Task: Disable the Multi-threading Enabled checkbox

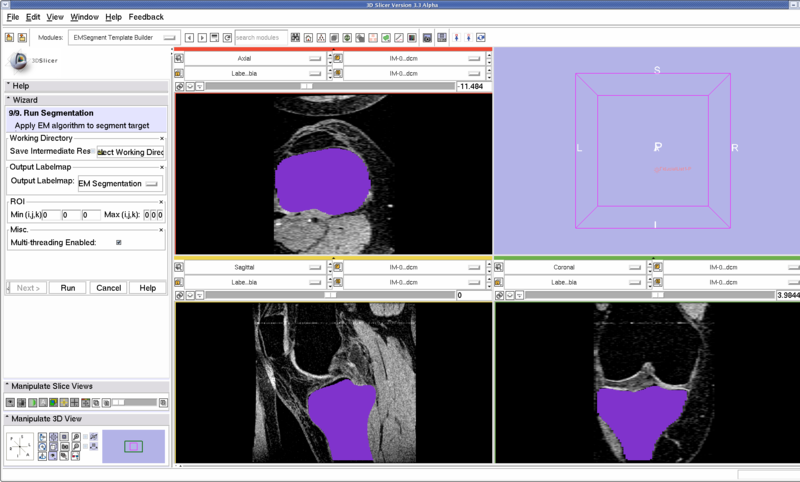Action: [x=119, y=242]
